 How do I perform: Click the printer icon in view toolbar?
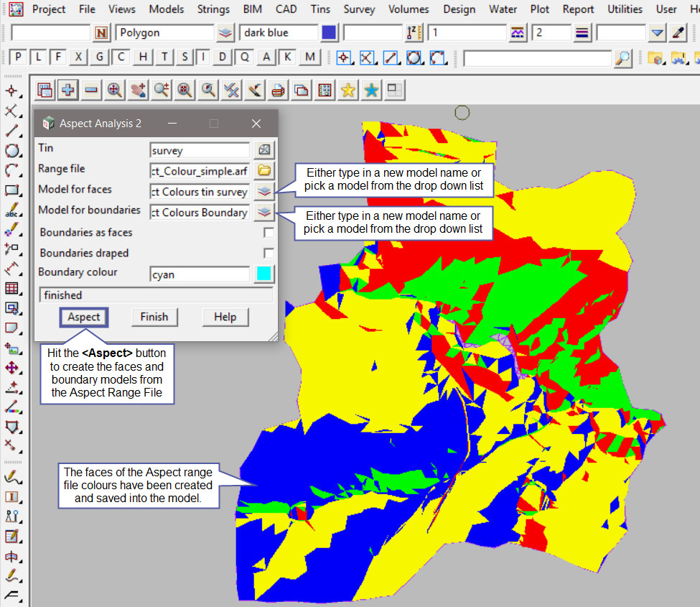click(279, 90)
